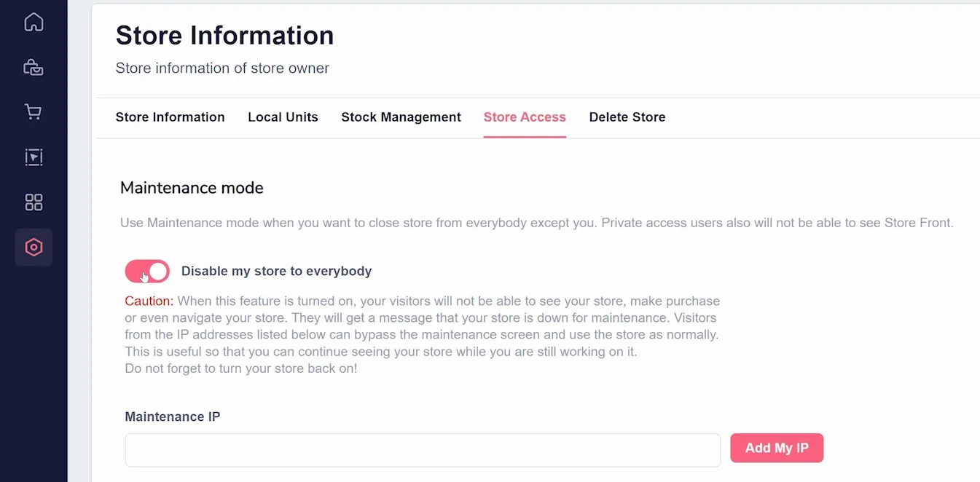
Task: Switch to the Local Units tab
Action: tap(283, 117)
